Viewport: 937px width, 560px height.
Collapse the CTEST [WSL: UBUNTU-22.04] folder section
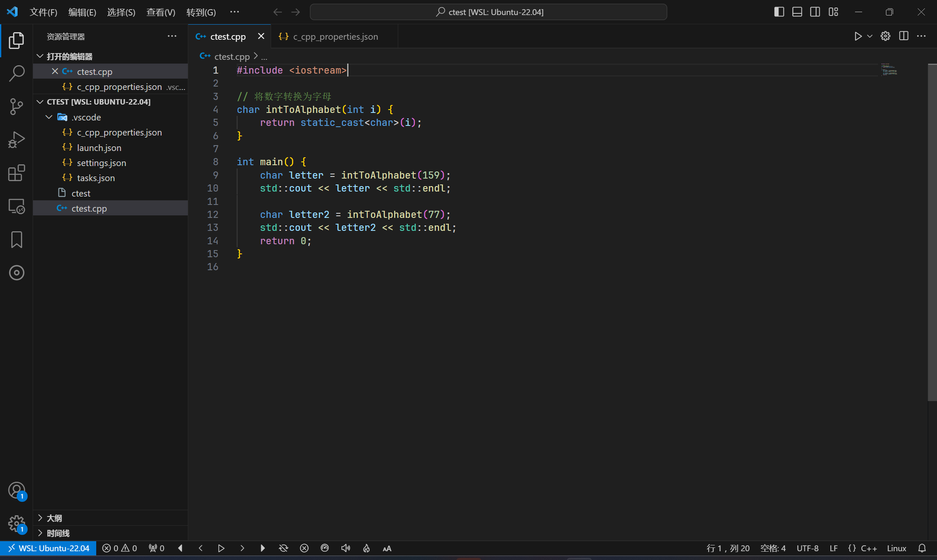110,102
